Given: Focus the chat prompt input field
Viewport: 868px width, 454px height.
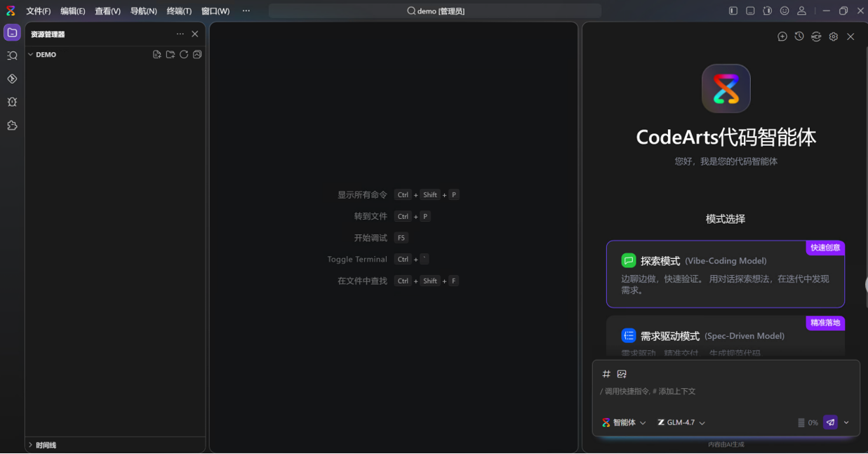Looking at the screenshot, I should [726, 392].
